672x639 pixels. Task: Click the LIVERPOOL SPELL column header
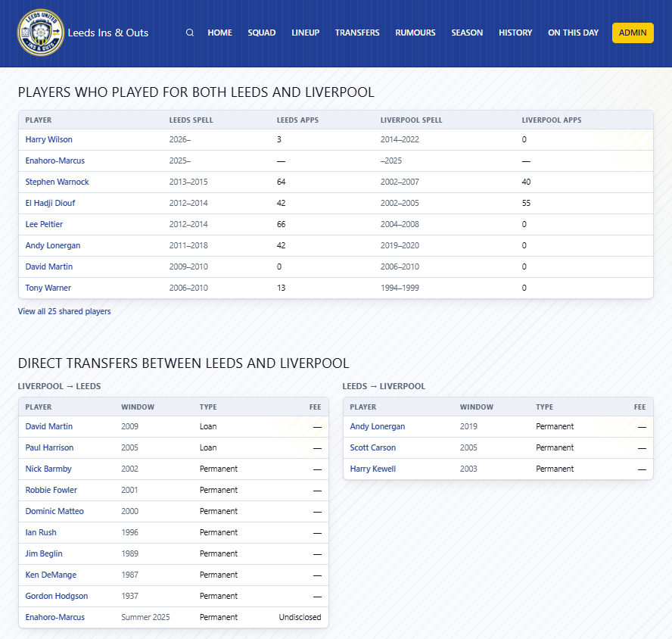[x=412, y=120]
